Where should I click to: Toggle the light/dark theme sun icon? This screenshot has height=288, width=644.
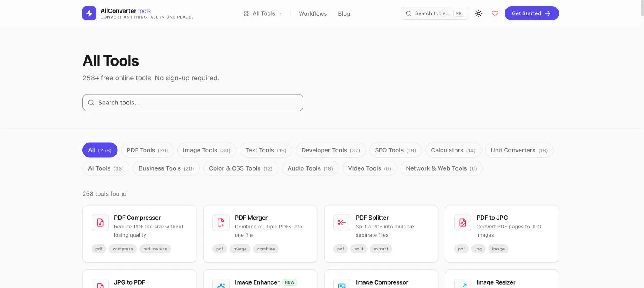coord(479,13)
